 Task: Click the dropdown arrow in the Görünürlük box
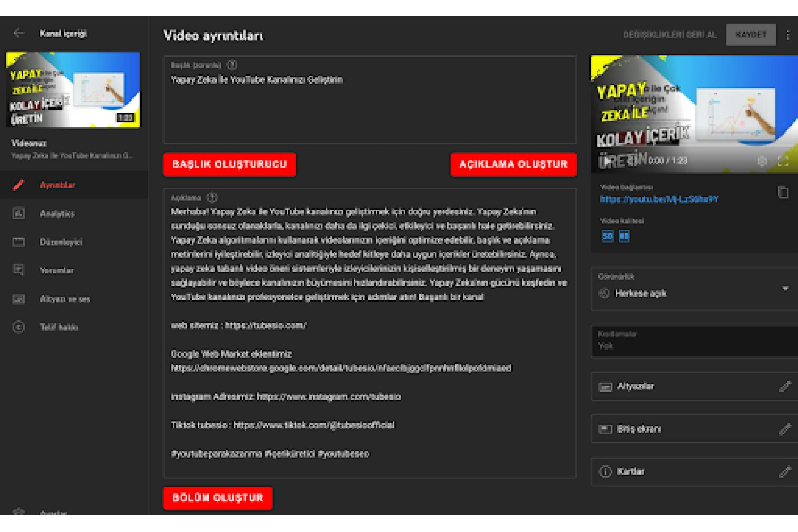[x=785, y=288]
